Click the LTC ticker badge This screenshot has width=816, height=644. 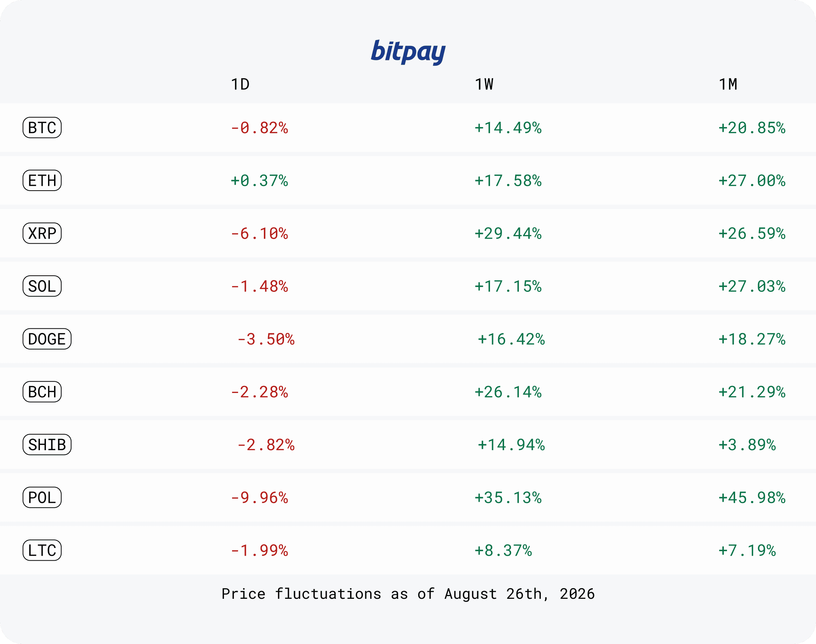[x=42, y=550]
